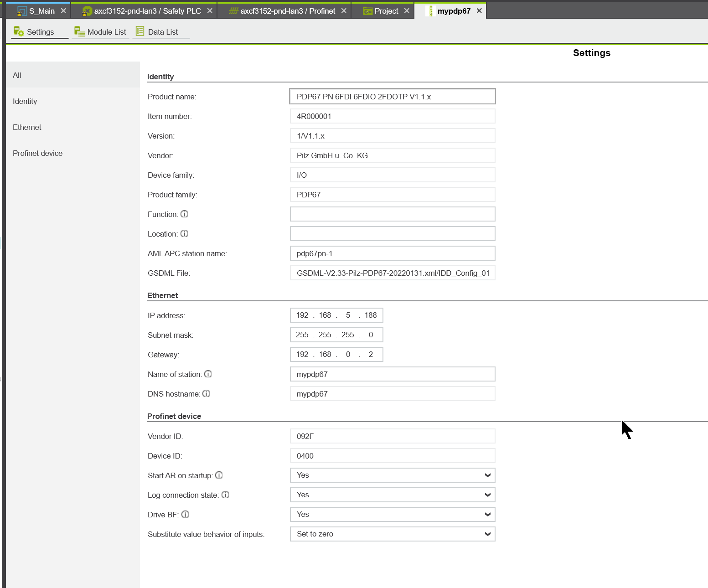Click the Subnet mask field
708x588 pixels.
[336, 335]
